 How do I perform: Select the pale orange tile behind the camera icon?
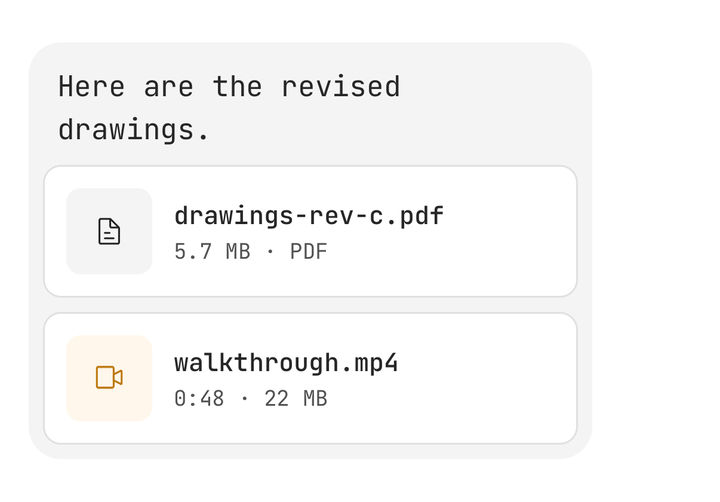coord(109,378)
